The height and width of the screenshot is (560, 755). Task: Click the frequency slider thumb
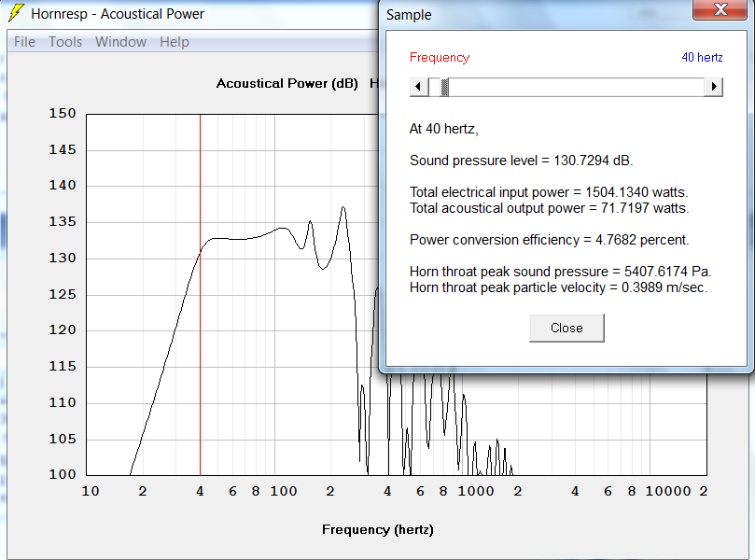pyautogui.click(x=445, y=87)
